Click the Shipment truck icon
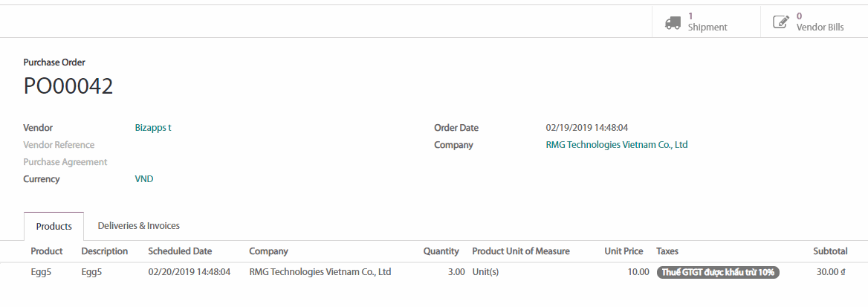This screenshot has height=307, width=868. [673, 22]
